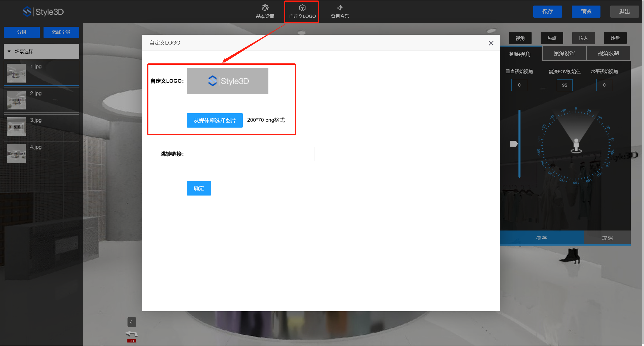Open the 沙盘 panel
Viewport: 644px width, 346px height.
point(615,38)
